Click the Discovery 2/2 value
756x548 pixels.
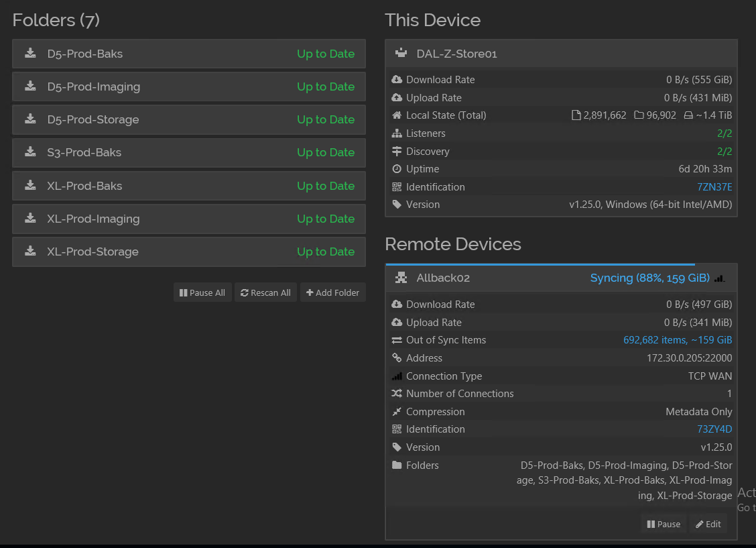(x=724, y=151)
